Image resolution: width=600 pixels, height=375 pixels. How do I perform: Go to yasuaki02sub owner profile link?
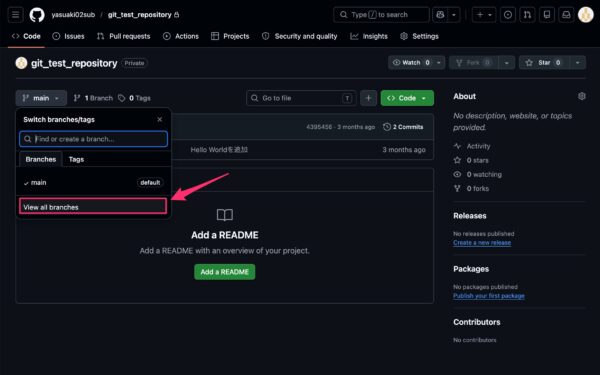point(73,15)
